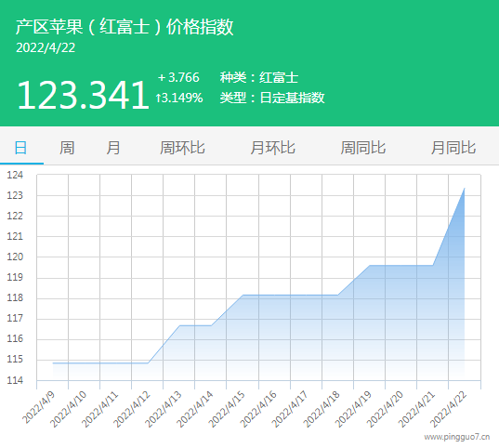This screenshot has width=499, height=448.
Task: Open the 月 monthly tab
Action: tap(113, 148)
